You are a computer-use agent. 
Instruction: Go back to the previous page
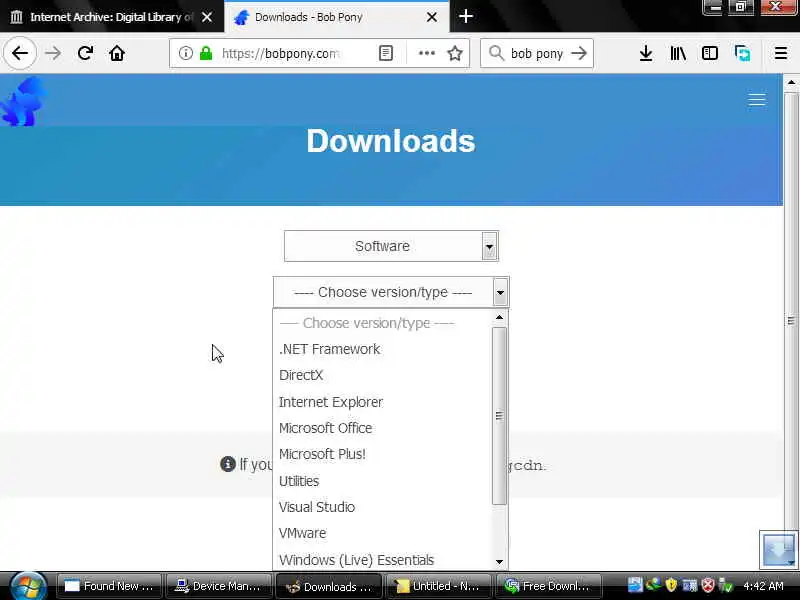point(19,53)
